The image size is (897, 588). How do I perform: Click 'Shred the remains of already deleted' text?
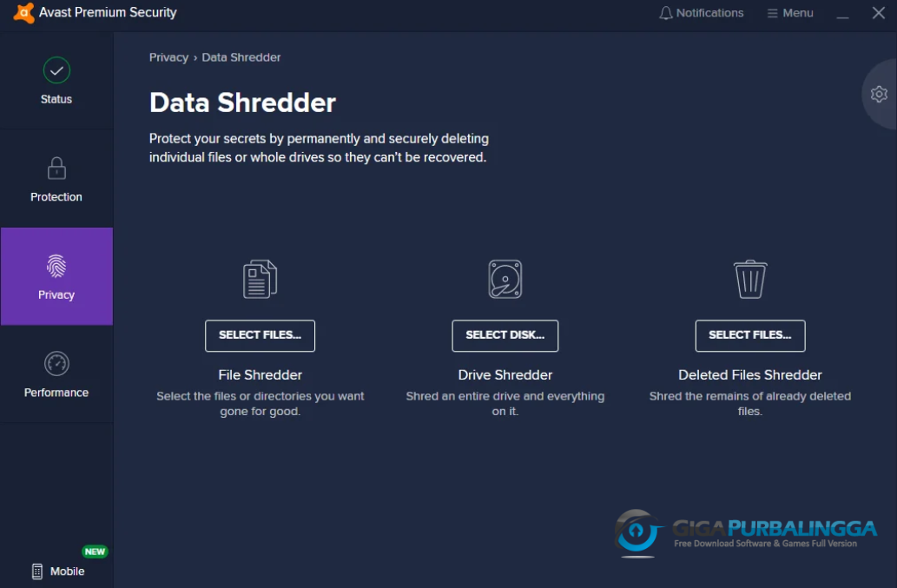click(750, 403)
